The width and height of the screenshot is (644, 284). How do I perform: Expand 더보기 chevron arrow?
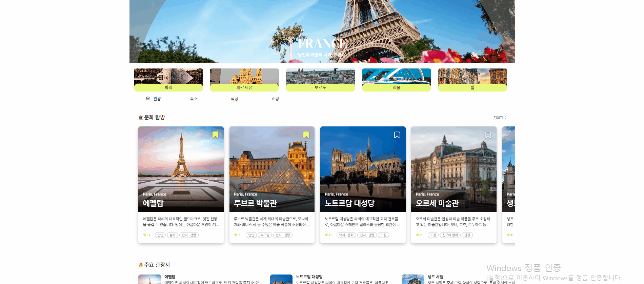click(506, 118)
